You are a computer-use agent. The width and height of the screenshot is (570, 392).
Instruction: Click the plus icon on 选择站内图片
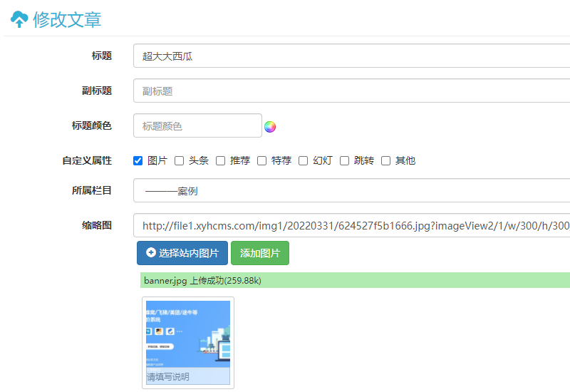pos(151,253)
